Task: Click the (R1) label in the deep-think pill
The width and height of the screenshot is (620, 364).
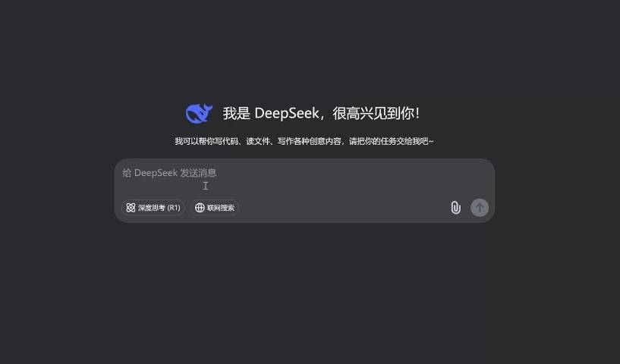Action: [174, 208]
